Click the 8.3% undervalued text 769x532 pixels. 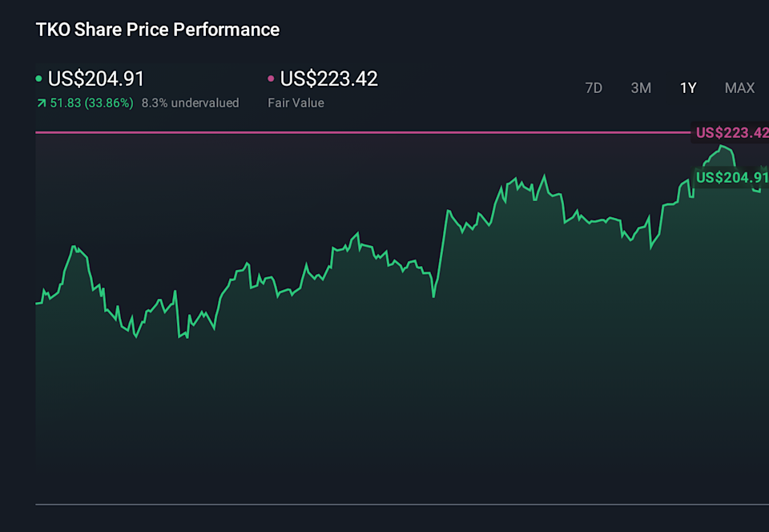pyautogui.click(x=191, y=103)
